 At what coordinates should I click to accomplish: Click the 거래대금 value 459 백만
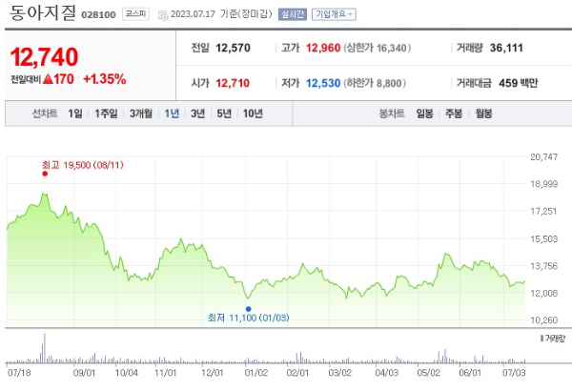click(x=519, y=83)
